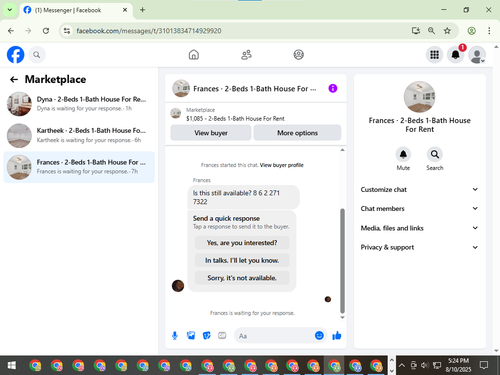Select the Messenger | Facebook tab
500x375 pixels.
pos(76,10)
